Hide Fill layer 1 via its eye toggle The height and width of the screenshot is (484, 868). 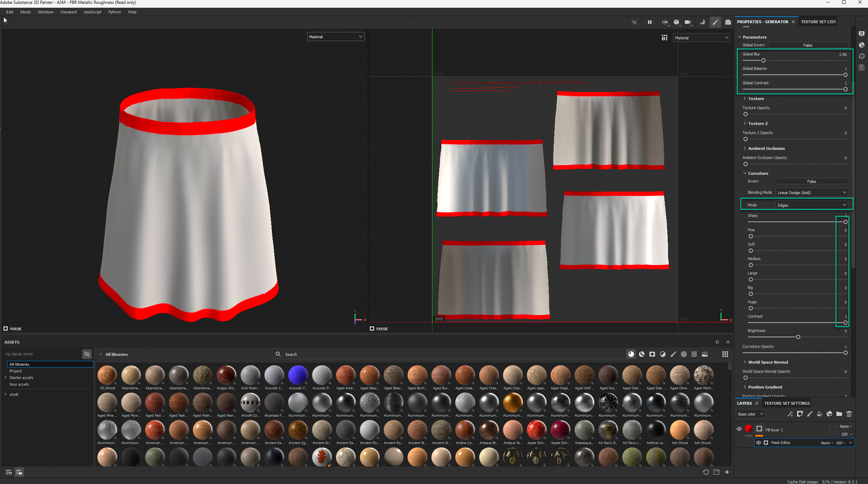click(739, 429)
